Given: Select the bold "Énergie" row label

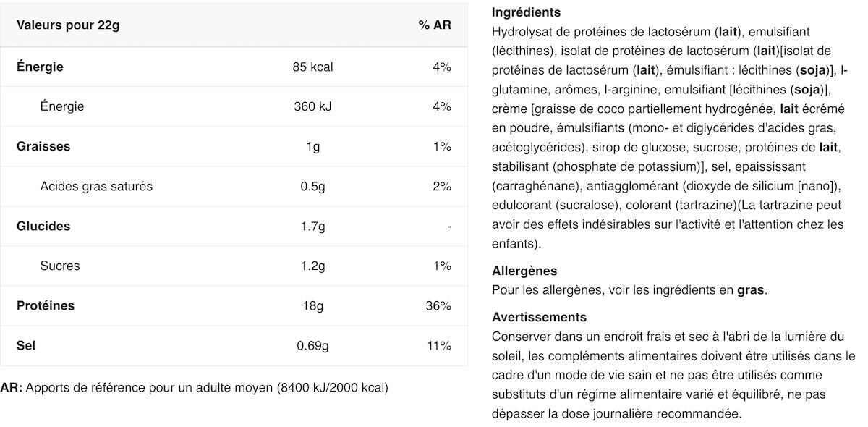Looking at the screenshot, I should [40, 67].
